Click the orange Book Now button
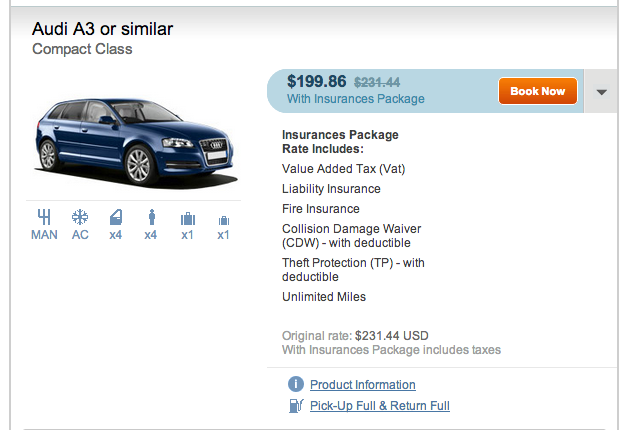Image resolution: width=624 pixels, height=430 pixels. [x=538, y=91]
